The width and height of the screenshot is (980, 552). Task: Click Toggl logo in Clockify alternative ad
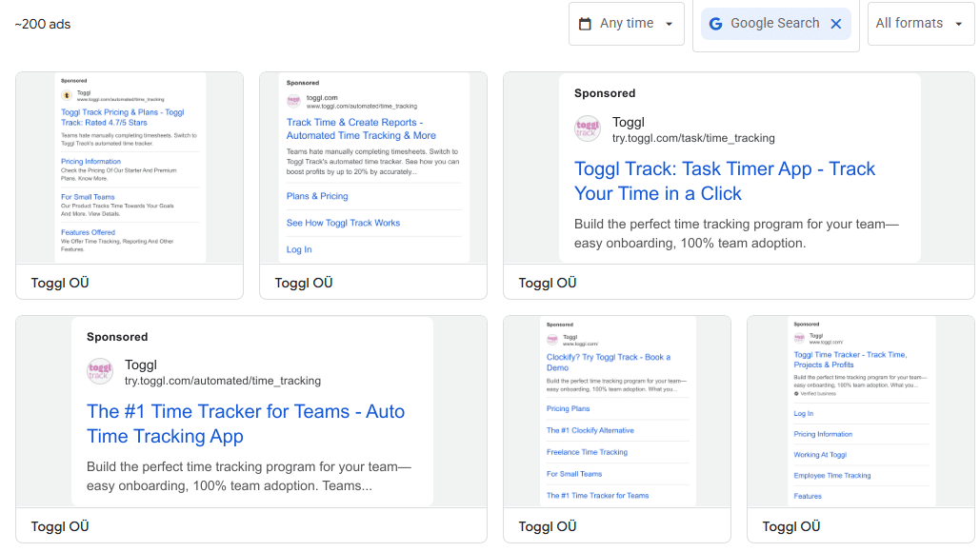pos(551,340)
